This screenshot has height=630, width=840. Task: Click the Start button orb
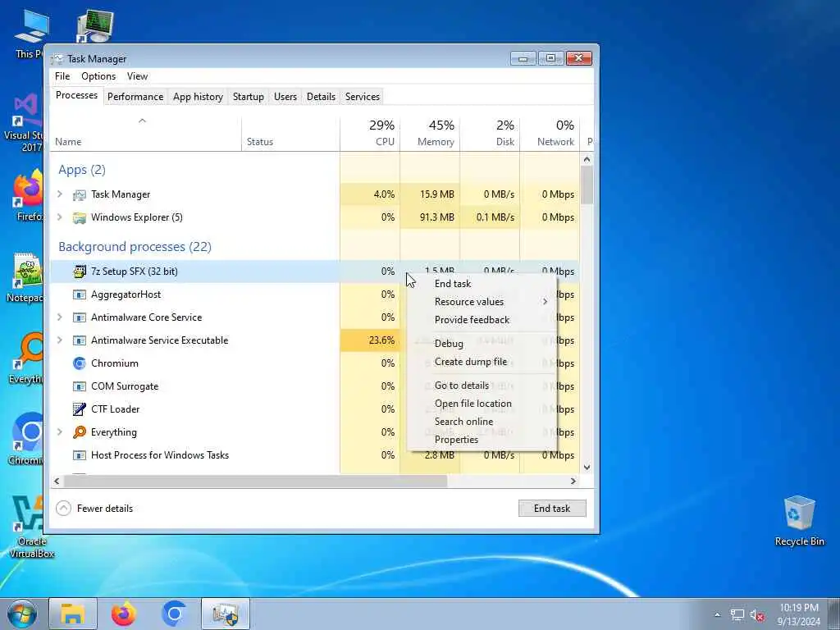click(22, 614)
